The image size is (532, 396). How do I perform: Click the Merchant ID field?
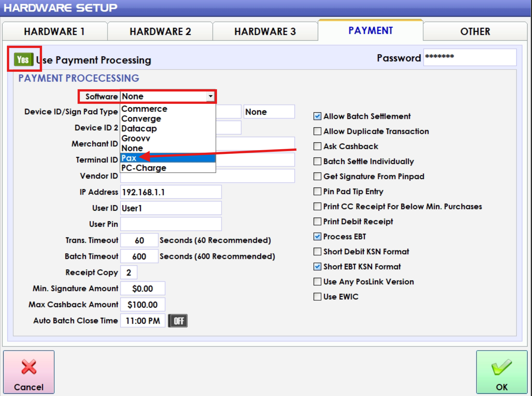click(255, 144)
